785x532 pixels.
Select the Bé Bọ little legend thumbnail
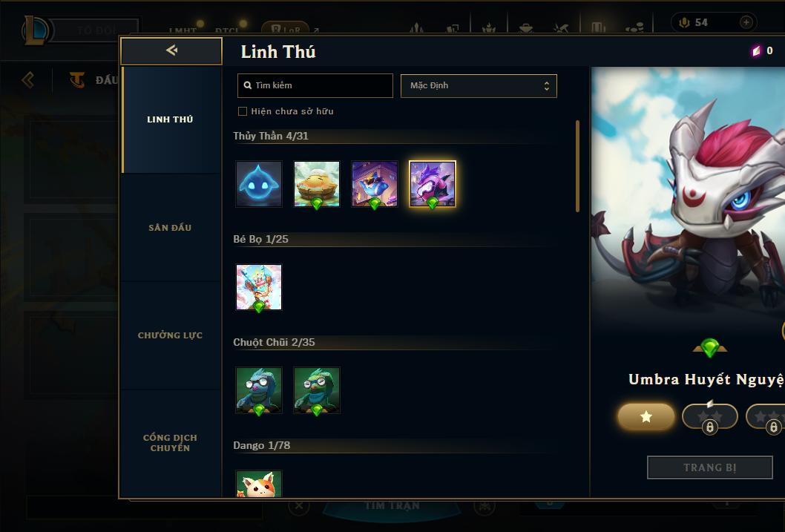click(x=259, y=287)
